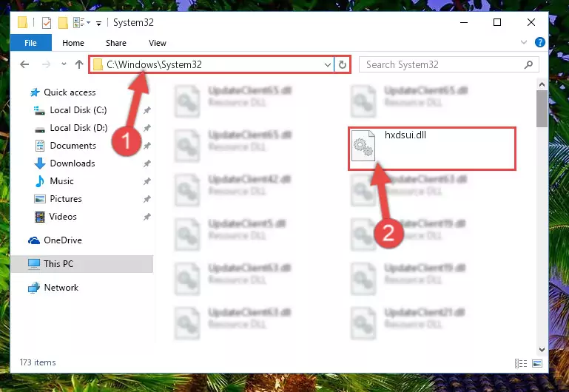Click the Properties checkmark icon in title bar
Viewport: 569px width, 392px height.
[x=47, y=23]
